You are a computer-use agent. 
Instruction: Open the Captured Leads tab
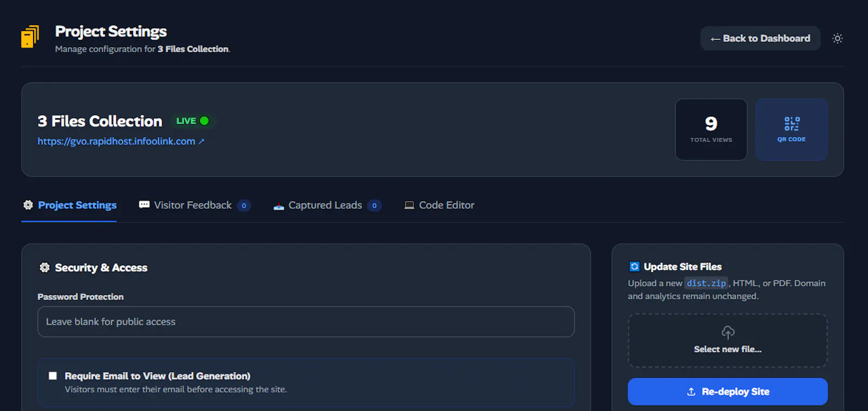click(x=327, y=206)
